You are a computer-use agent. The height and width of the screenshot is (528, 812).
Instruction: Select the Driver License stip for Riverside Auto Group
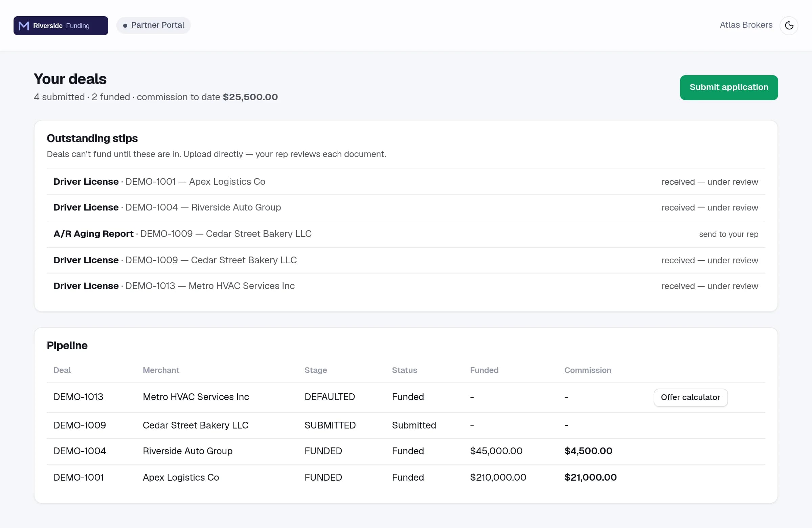(x=406, y=207)
